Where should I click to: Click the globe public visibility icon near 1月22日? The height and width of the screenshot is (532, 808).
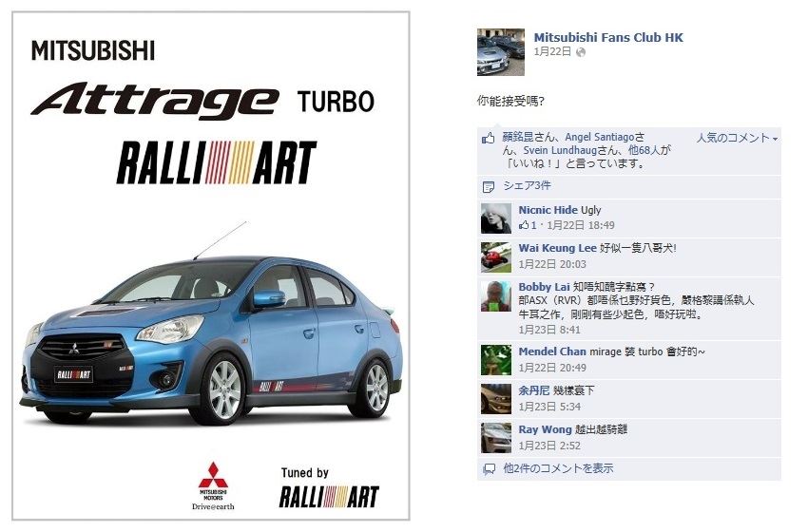581,52
